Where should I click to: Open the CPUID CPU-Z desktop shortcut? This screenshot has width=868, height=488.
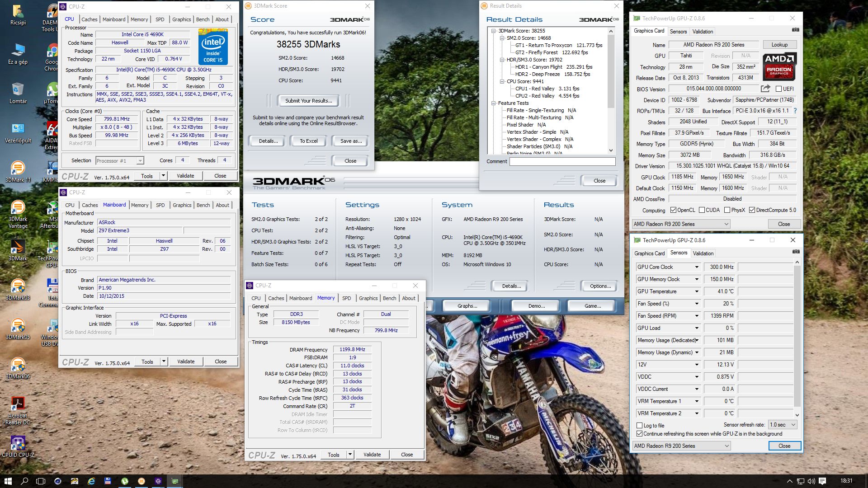click(x=18, y=447)
